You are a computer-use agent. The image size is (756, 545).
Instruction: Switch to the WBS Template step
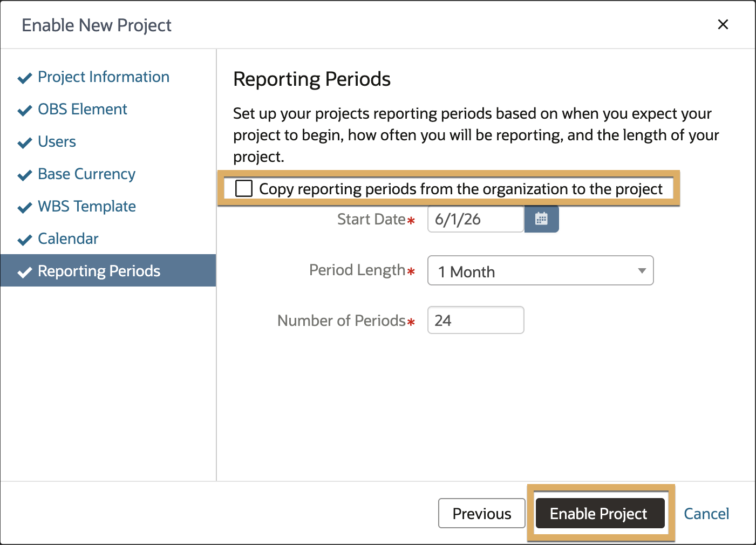[x=87, y=206]
